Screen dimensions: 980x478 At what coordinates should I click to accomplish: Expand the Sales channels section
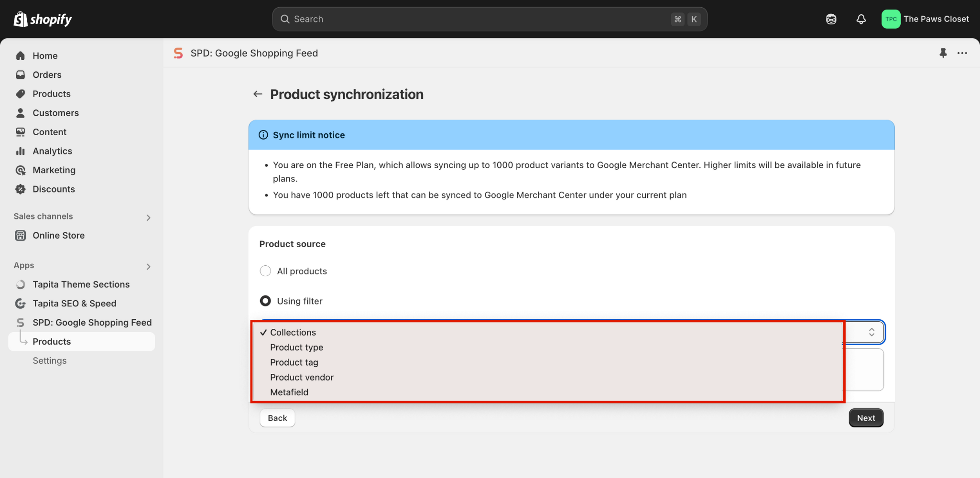(x=148, y=217)
